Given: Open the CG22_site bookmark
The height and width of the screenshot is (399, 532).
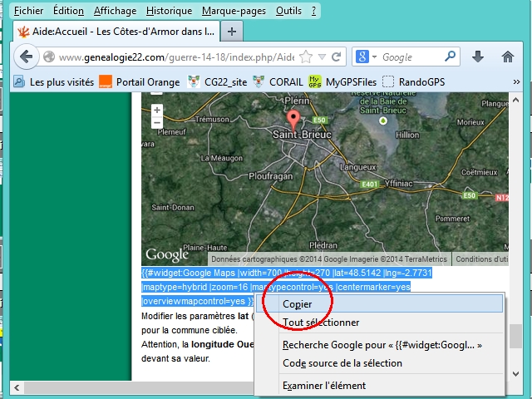Looking at the screenshot, I should pyautogui.click(x=217, y=81).
